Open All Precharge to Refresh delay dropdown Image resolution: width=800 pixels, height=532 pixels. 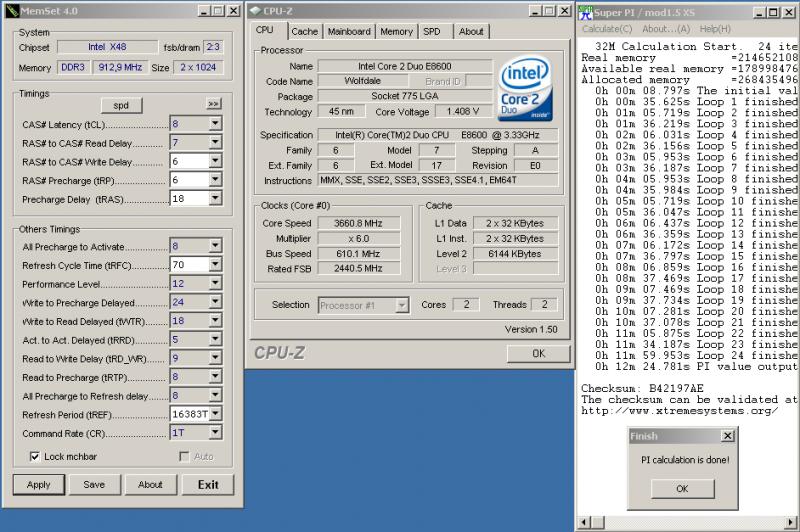click(x=215, y=395)
